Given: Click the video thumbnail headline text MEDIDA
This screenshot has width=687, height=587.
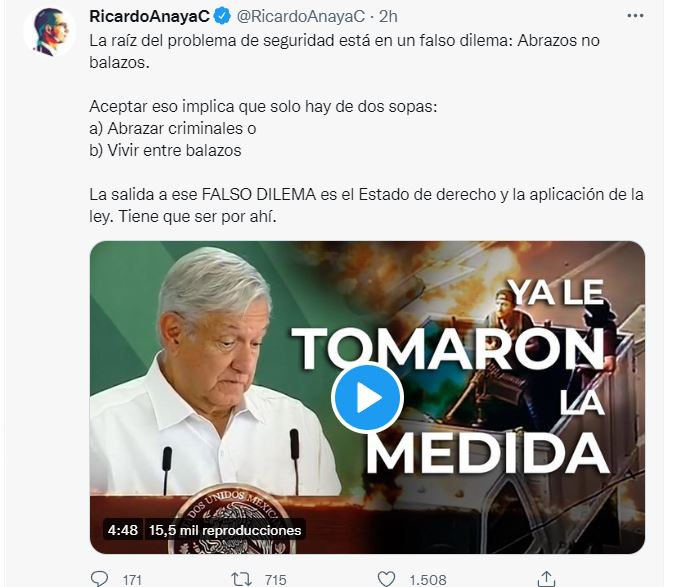Looking at the screenshot, I should click(x=487, y=453).
